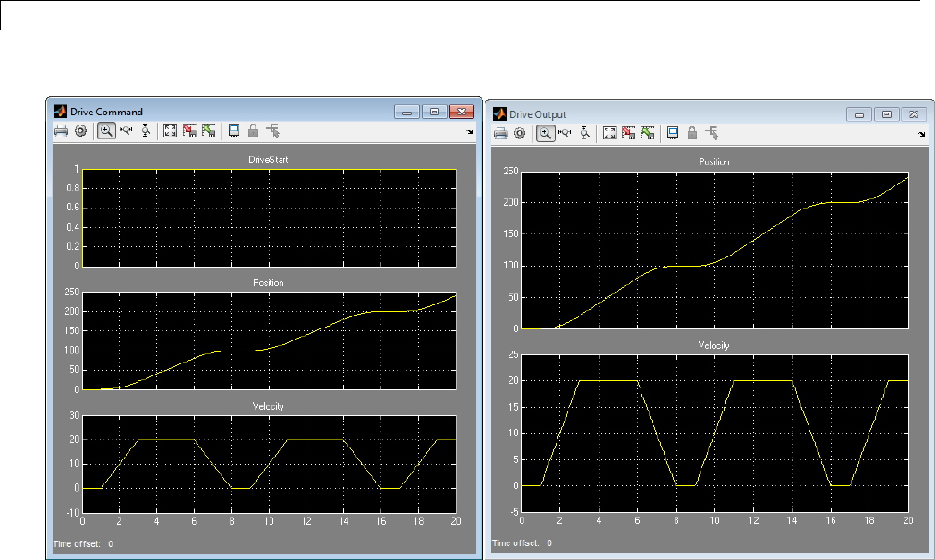Click Position plot title in Drive Output
This screenshot has height=560, width=935.
click(713, 161)
